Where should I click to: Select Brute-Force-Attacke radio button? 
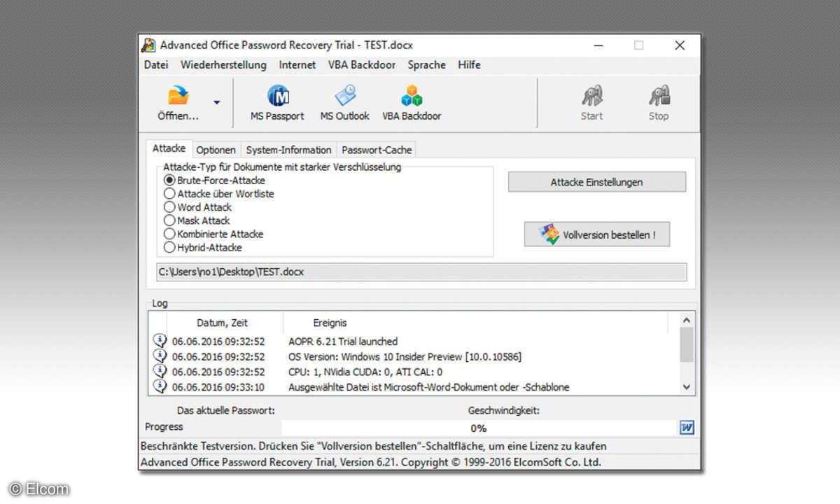(169, 181)
